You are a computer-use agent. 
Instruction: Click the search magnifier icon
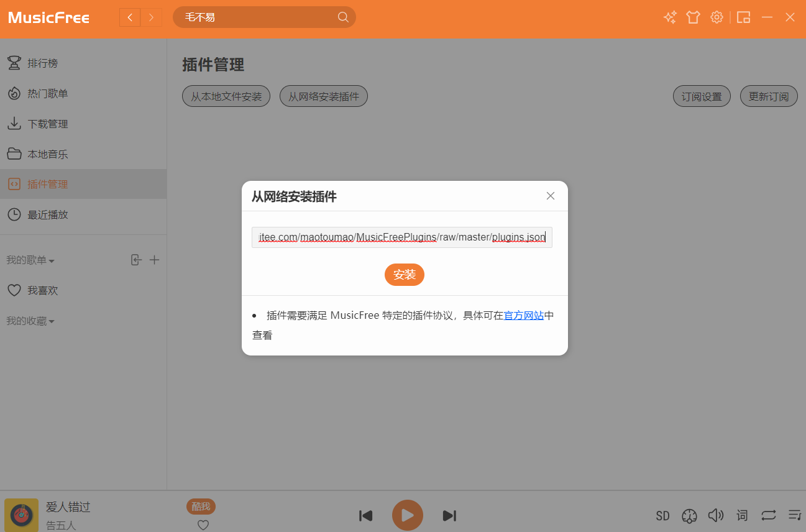343,17
